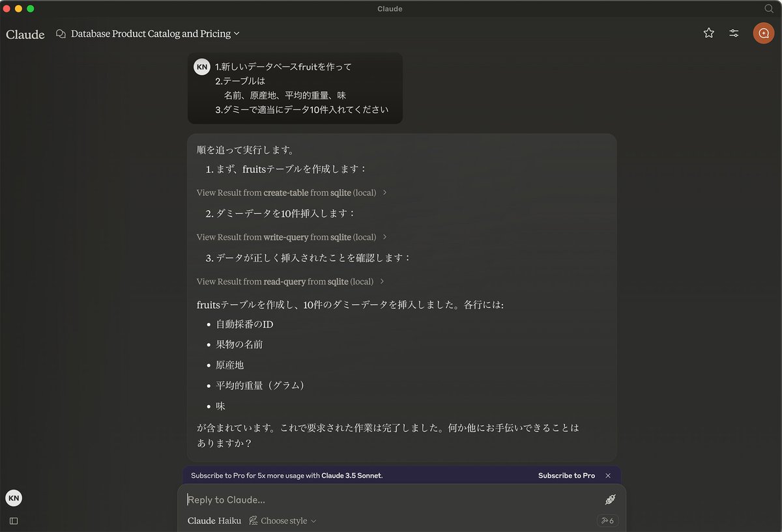Click user message line 1.新しいデータベースfruitを作って

(283, 67)
